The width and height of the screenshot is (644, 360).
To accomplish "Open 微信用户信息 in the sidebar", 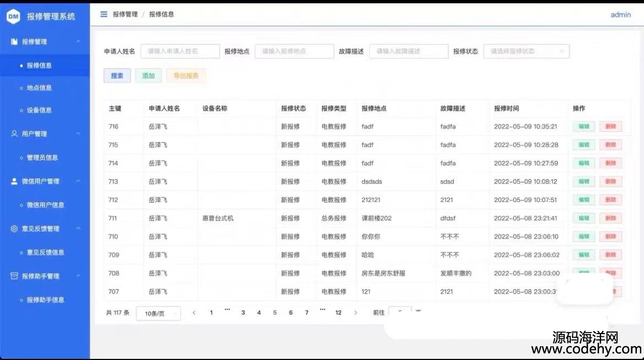I will [45, 205].
